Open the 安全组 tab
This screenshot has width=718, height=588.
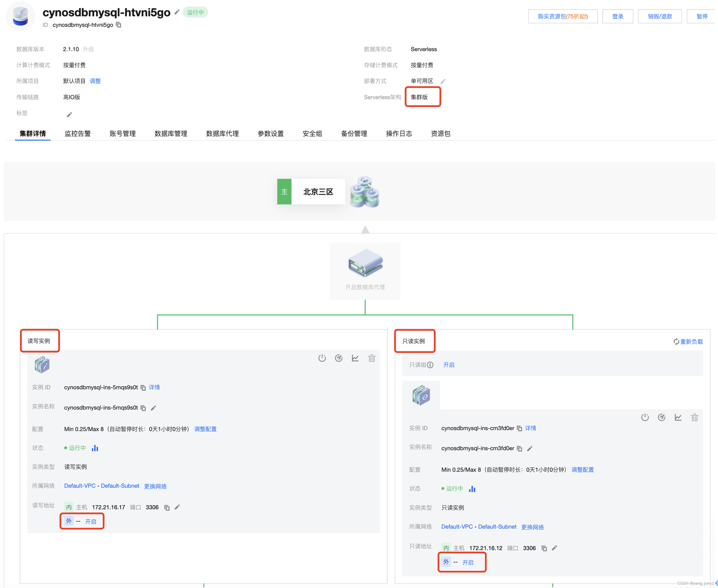312,133
